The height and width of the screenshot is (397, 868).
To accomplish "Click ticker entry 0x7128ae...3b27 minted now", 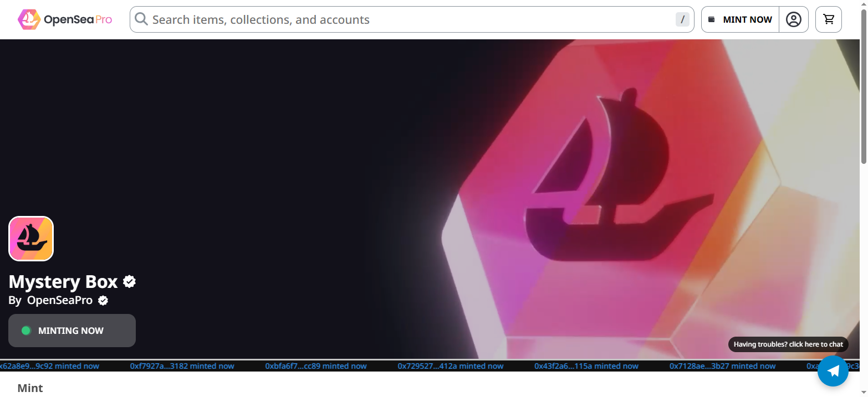I will (x=723, y=366).
